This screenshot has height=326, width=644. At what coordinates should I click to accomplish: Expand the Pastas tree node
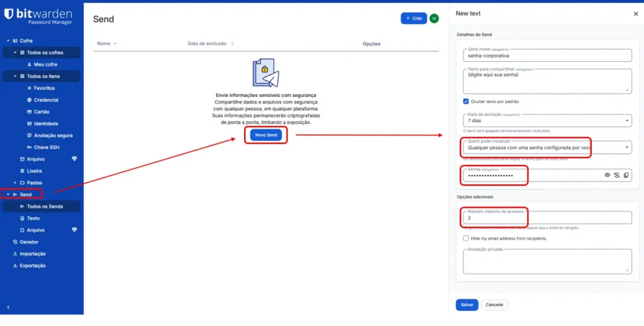(15, 183)
